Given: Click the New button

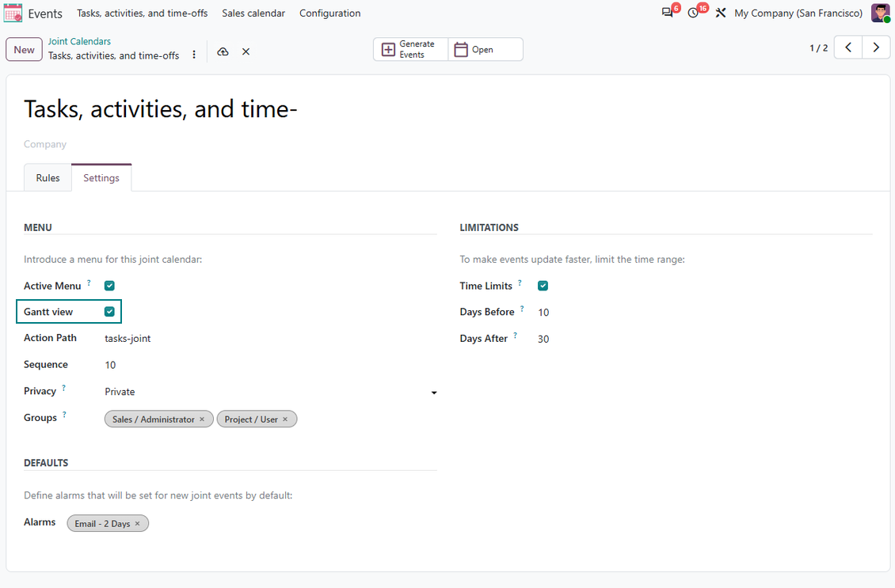Looking at the screenshot, I should tap(24, 50).
